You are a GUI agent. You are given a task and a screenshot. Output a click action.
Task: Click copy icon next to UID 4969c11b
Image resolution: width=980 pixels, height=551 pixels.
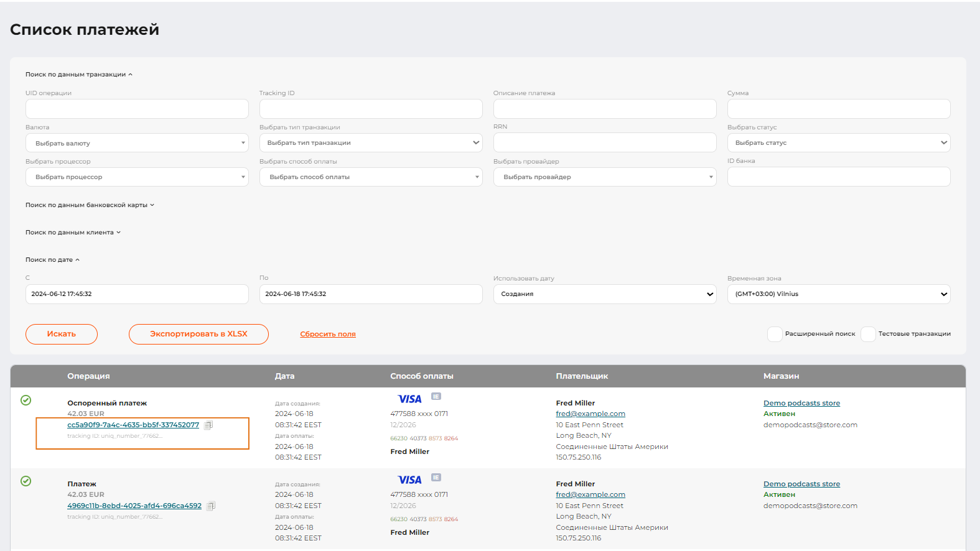211,506
